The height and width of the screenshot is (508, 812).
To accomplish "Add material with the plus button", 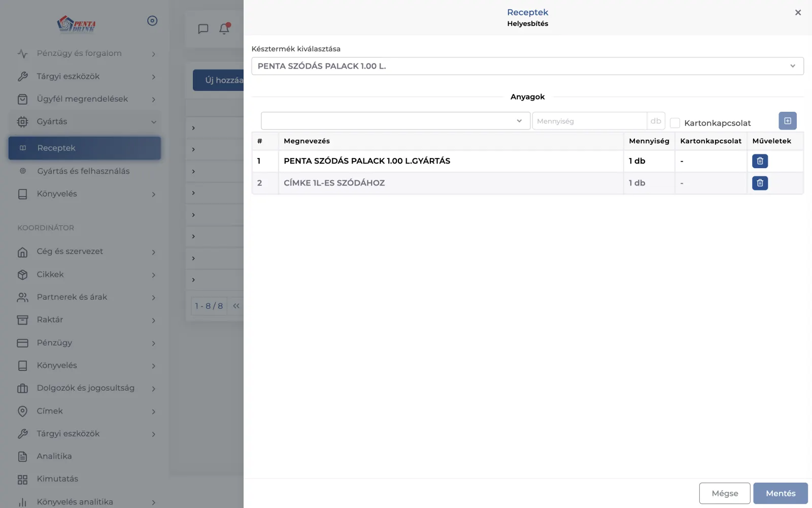I will tap(788, 121).
